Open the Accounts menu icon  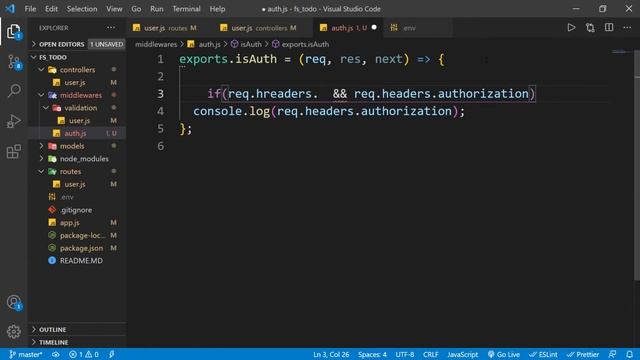[13, 302]
